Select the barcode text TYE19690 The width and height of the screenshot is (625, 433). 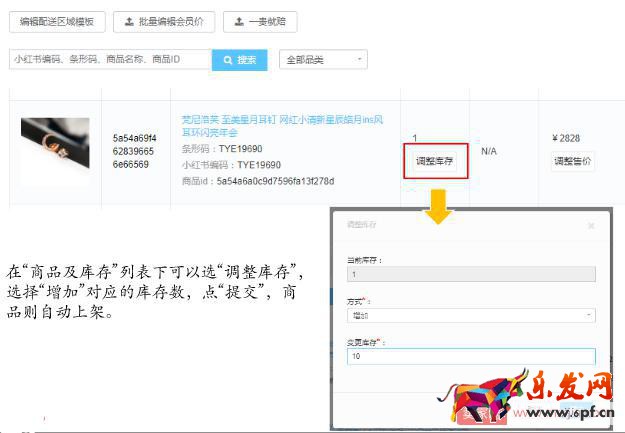tap(240, 149)
